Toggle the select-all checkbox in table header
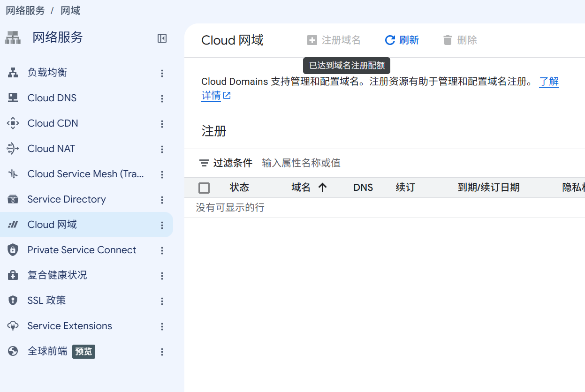585x392 pixels. tap(204, 188)
